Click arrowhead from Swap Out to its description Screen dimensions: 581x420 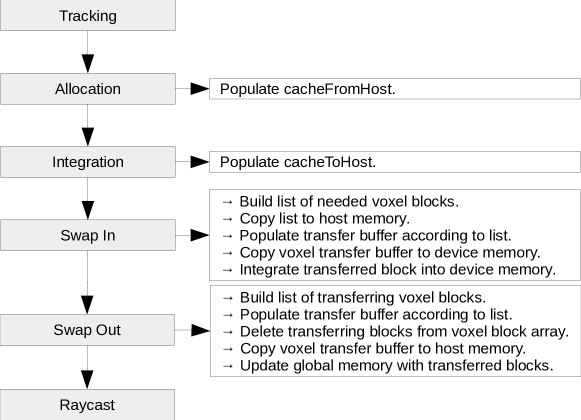pyautogui.click(x=200, y=330)
